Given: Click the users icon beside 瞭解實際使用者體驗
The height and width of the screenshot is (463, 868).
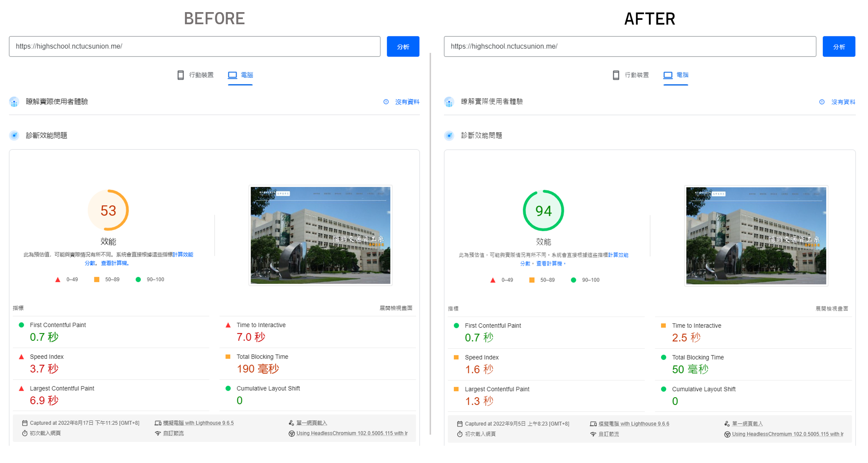Looking at the screenshot, I should [14, 102].
